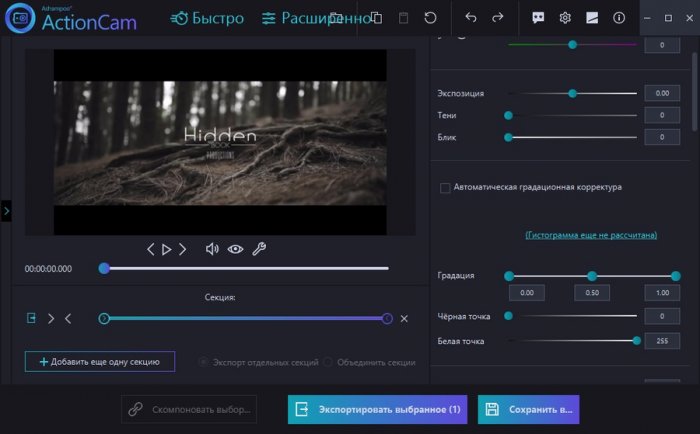Screen dimensions: 700x434
Task: Click the redo arrow in top toolbar
Action: point(498,18)
